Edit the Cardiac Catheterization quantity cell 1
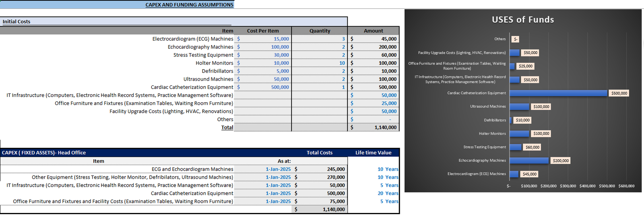This screenshot has height=221, width=644. [x=320, y=87]
